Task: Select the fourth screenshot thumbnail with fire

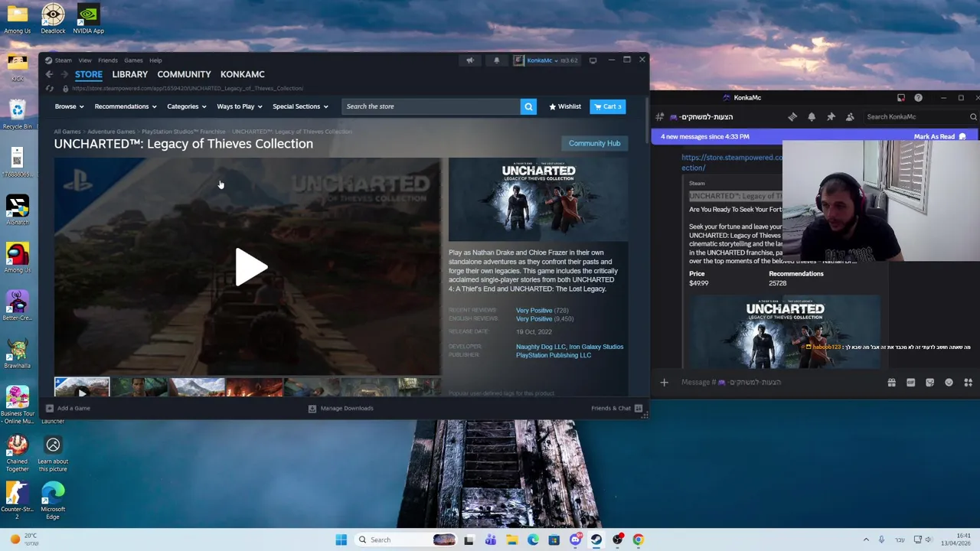Action: 254,387
